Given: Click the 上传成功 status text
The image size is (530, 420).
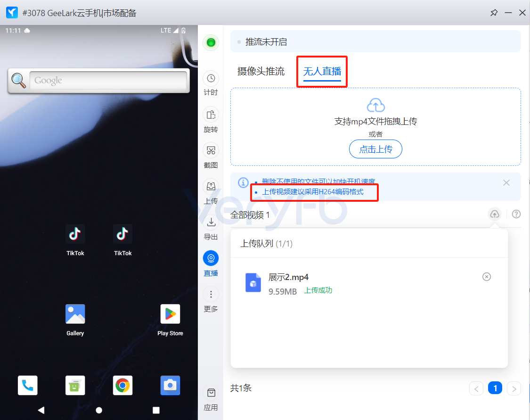Looking at the screenshot, I should 318,290.
